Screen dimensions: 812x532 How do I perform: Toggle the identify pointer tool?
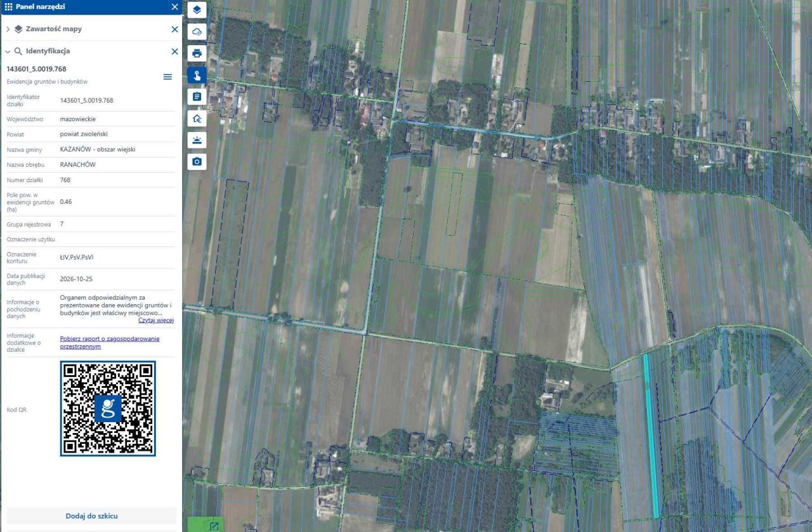coord(197,75)
